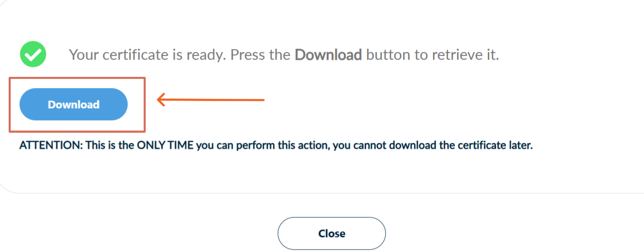Image resolution: width=644 pixels, height=252 pixels.
Task: Click the green checkmark success icon
Action: (x=33, y=54)
